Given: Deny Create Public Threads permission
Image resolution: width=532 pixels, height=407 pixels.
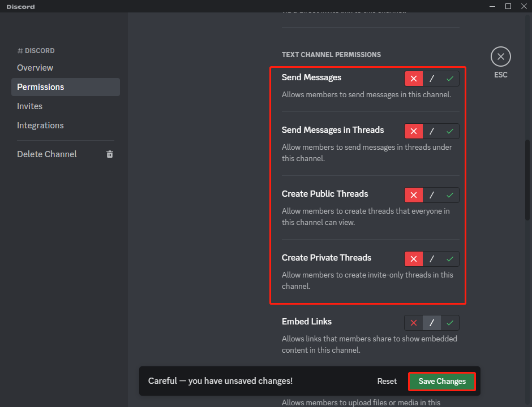Looking at the screenshot, I should pyautogui.click(x=414, y=195).
